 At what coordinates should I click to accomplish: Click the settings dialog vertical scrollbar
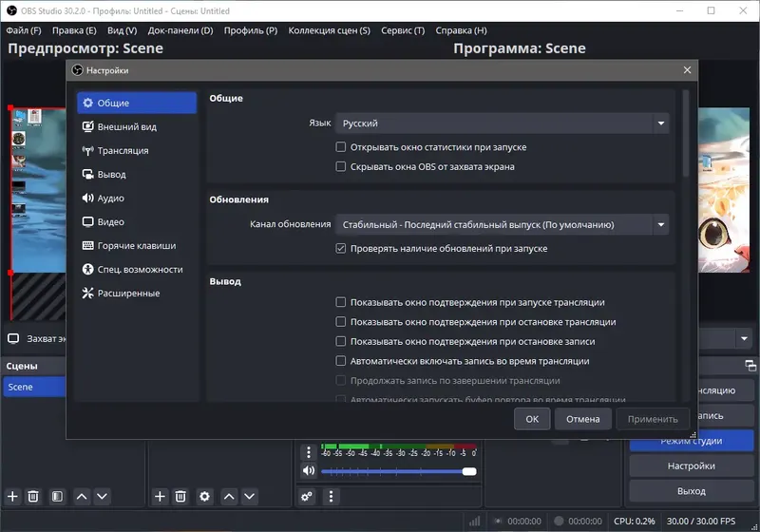click(x=685, y=133)
